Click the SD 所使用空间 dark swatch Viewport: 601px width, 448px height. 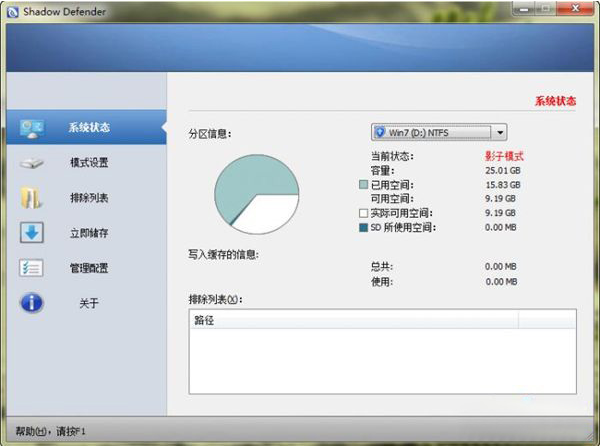[x=363, y=228]
